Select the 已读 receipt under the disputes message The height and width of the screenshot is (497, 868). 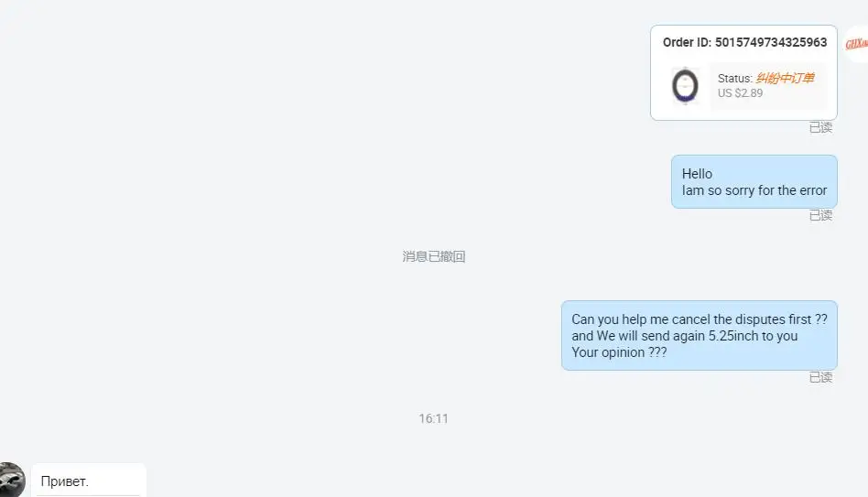pos(820,377)
